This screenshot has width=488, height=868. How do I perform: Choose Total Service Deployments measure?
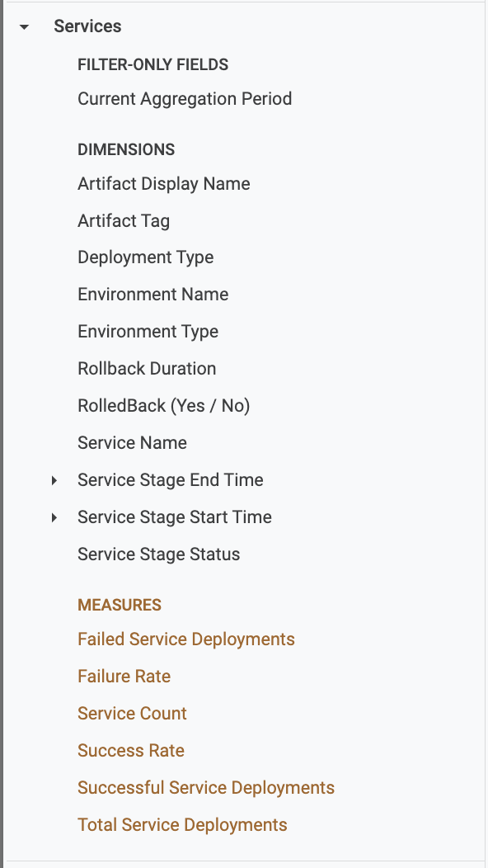182,825
